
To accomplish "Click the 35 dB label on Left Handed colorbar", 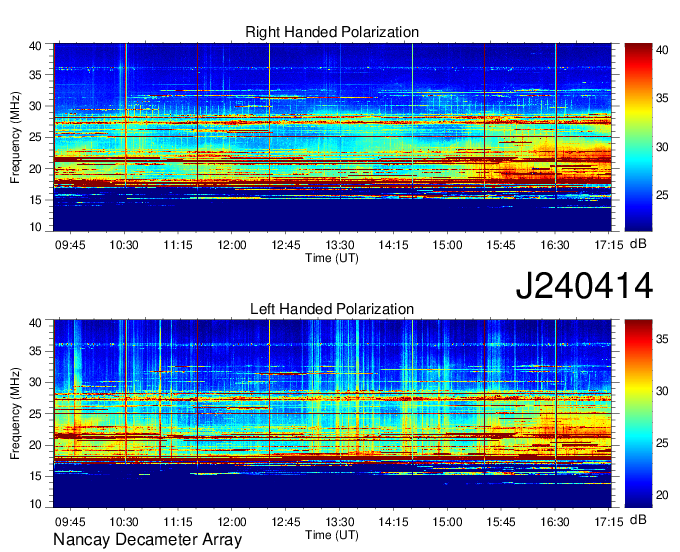I will click(662, 339).
